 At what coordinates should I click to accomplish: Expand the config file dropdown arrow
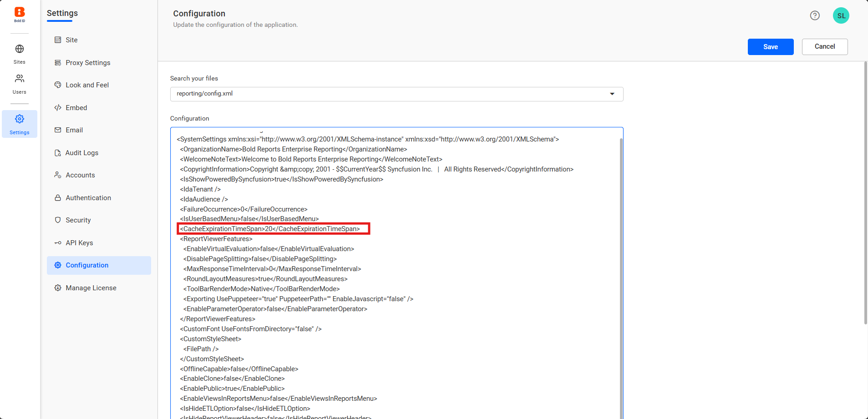[x=612, y=94]
